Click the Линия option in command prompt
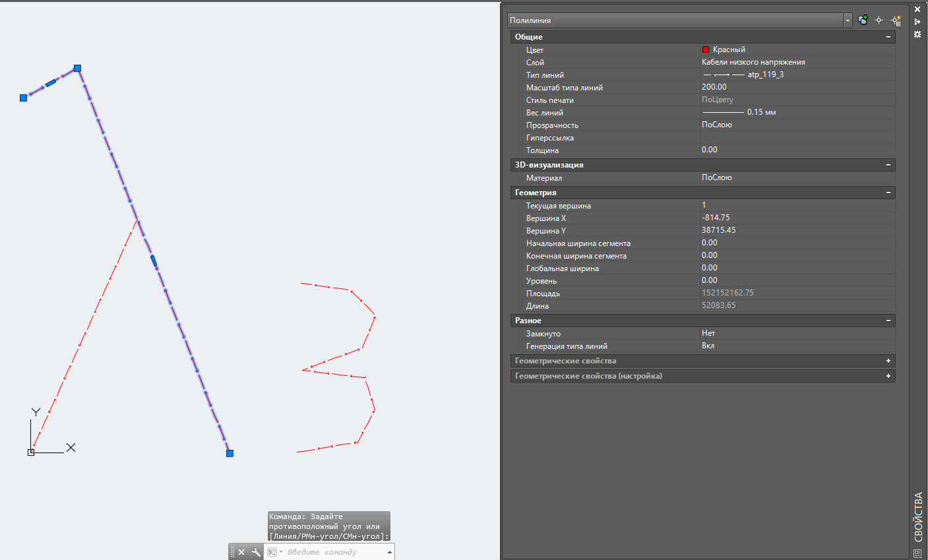 click(286, 536)
